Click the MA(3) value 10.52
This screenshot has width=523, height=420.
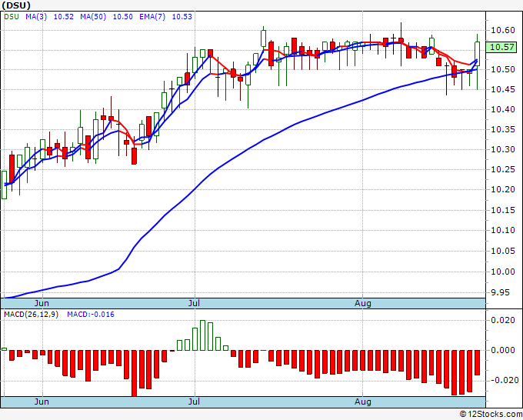[63, 17]
